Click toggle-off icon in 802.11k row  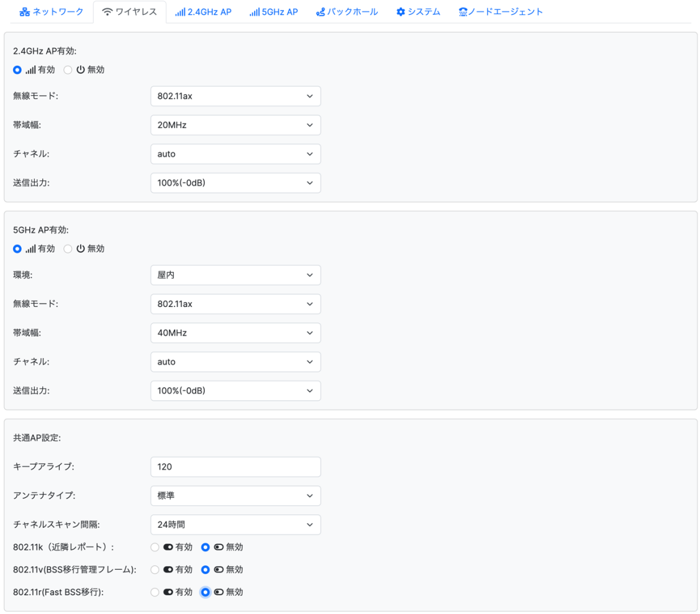point(219,547)
